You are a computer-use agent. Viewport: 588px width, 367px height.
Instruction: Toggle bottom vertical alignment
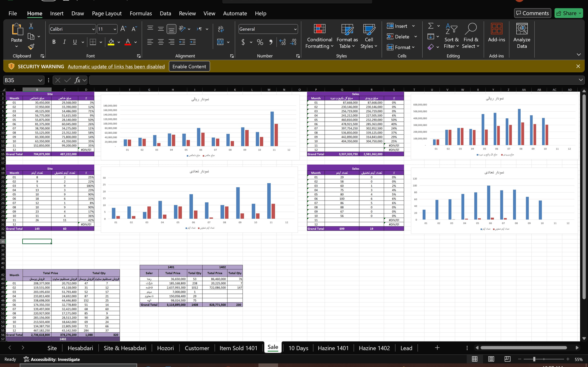click(171, 29)
